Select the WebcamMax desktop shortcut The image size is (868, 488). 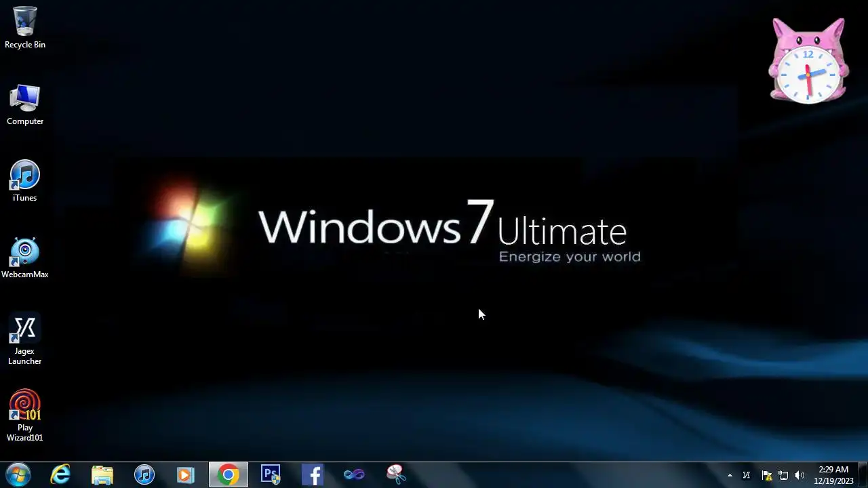[25, 258]
